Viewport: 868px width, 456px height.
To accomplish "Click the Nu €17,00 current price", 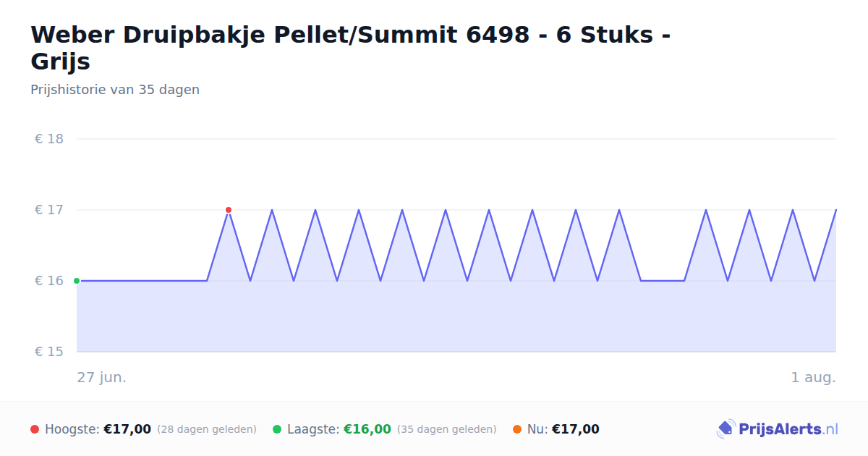I will click(576, 429).
